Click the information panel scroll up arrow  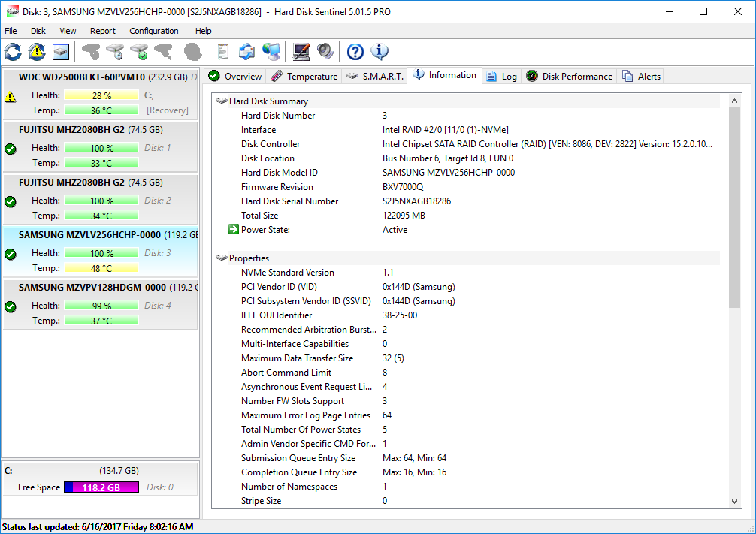click(x=734, y=101)
